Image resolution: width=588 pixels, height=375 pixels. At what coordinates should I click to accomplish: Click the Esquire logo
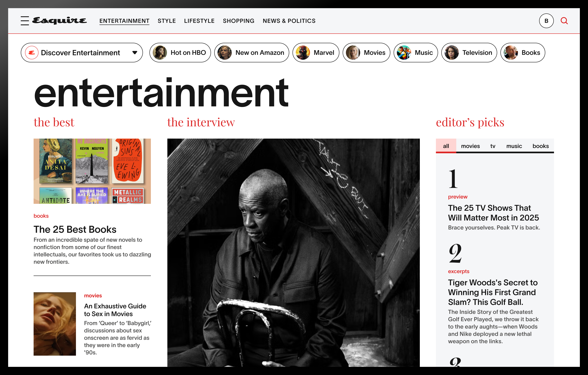59,21
